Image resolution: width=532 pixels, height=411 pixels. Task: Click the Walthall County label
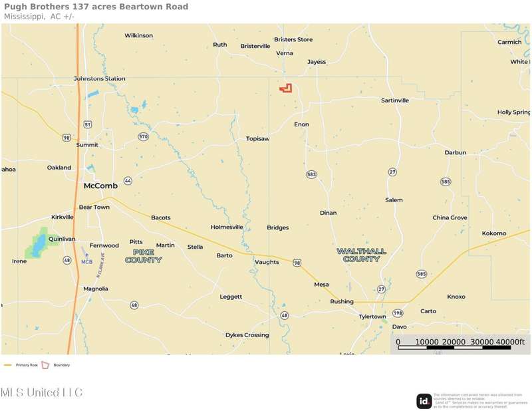pyautogui.click(x=361, y=255)
